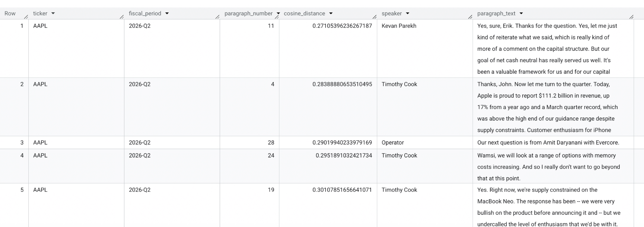Viewport: 644px width, 227px height.
Task: Click paragraph text about MacBook Neo supply
Action: point(549,207)
